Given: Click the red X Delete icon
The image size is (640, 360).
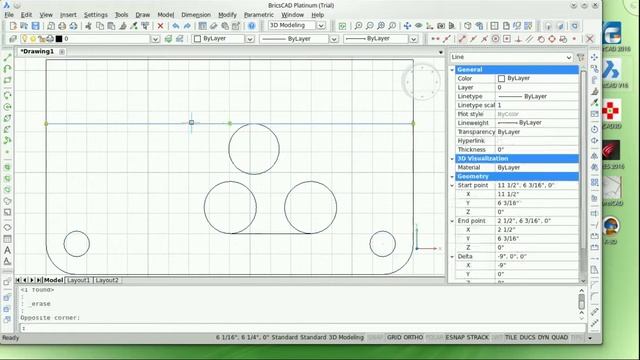Looking at the screenshot, I should [x=160, y=26].
